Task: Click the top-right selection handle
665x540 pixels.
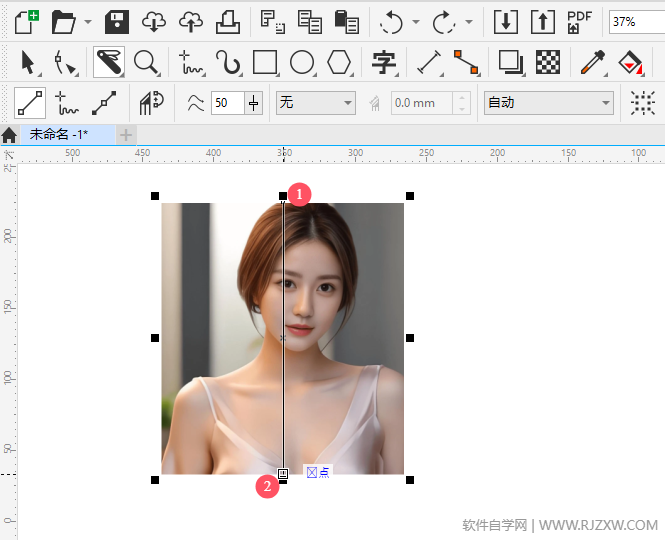Action: coord(410,196)
